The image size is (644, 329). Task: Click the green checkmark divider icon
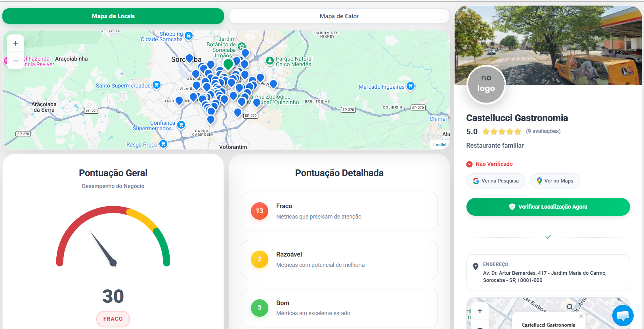[x=548, y=237]
